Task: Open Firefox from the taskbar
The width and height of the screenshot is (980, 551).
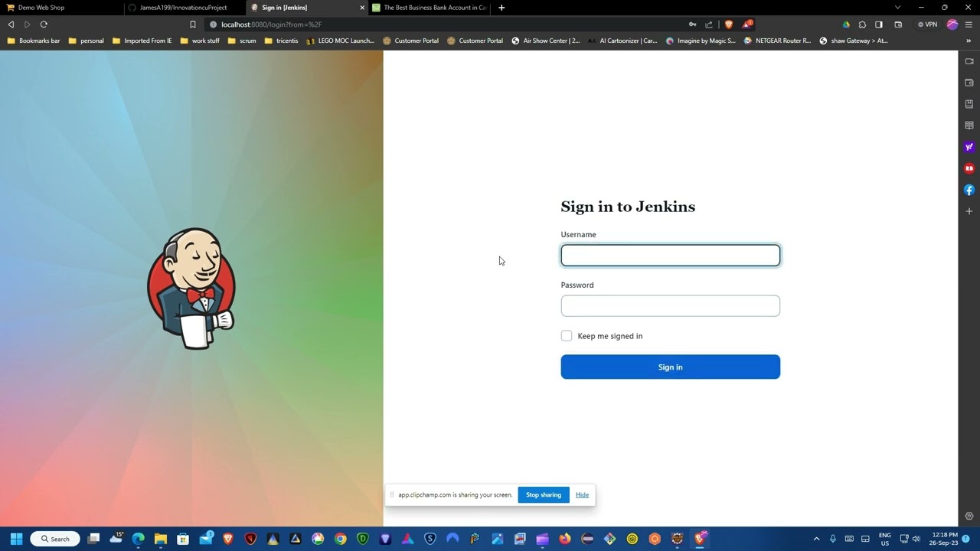Action: [x=565, y=539]
